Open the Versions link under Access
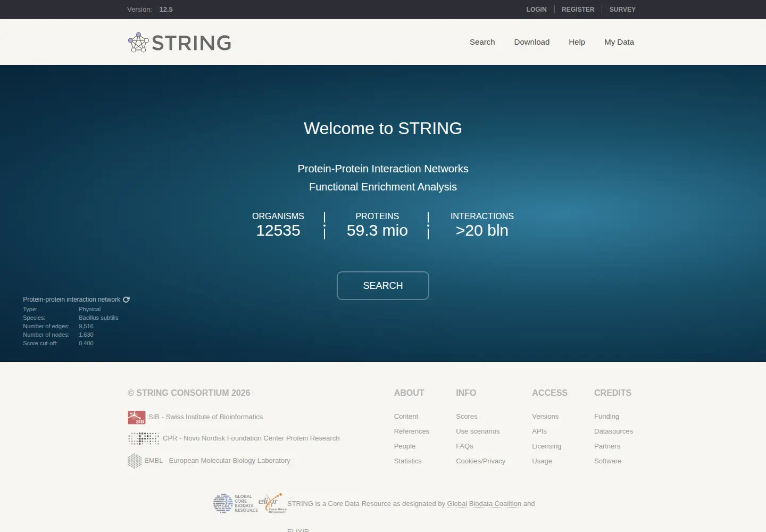Viewport: 766px width, 532px height. 545,417
